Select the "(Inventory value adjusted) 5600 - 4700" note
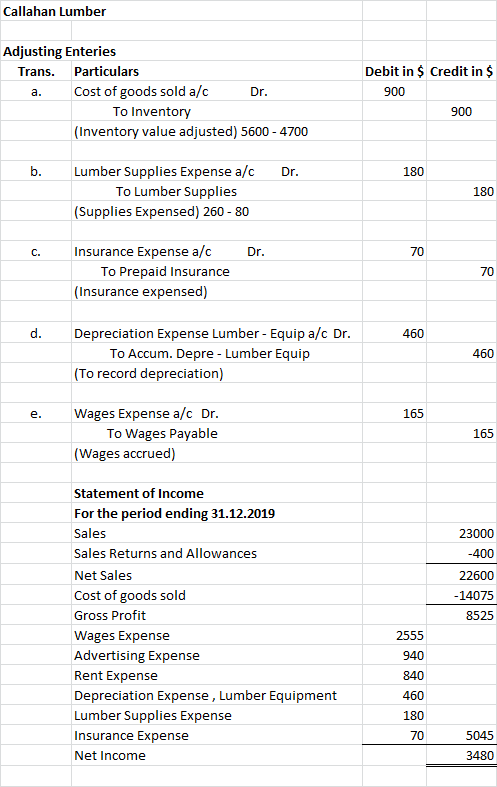 [191, 132]
